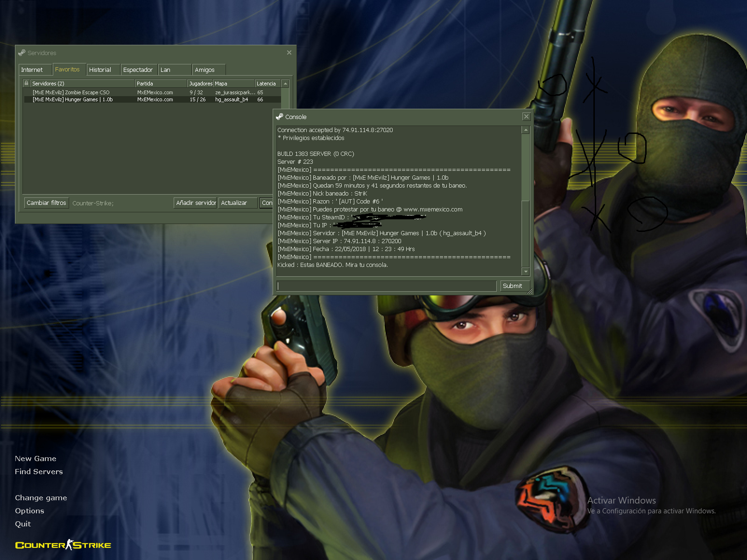Click the 'Kicked : Estas BANEADO' console line

click(x=332, y=265)
